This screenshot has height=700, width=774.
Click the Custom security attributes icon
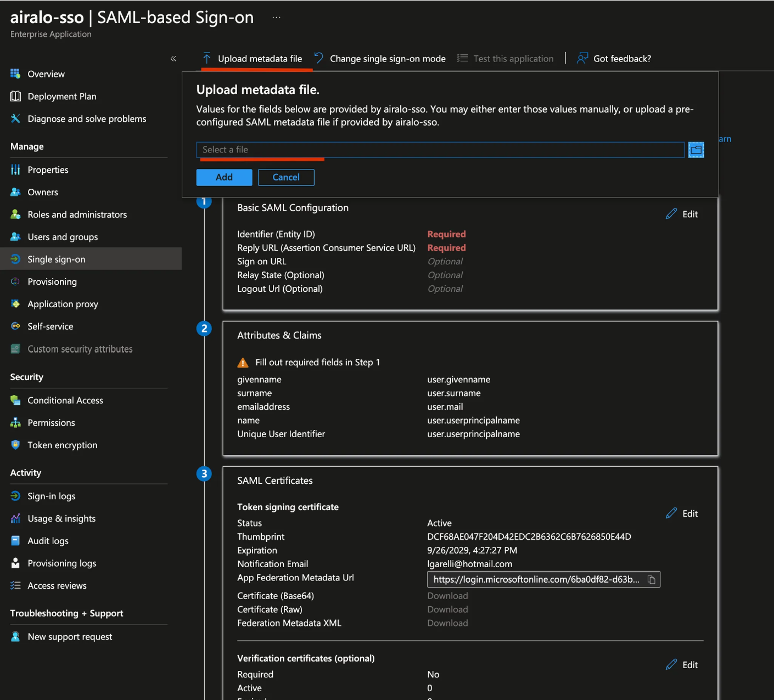[15, 348]
